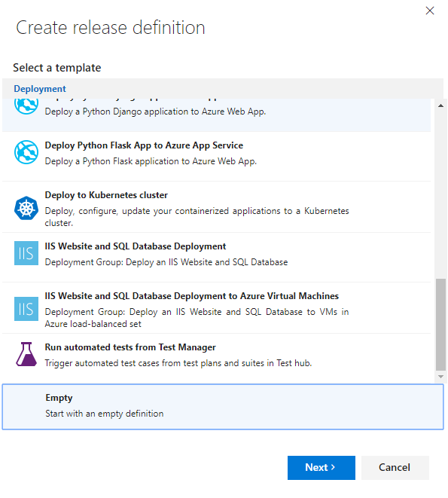Click 'Deployment Group: Deploy an IIS Website and SQL Database' description
448x498 pixels.
coord(166,262)
